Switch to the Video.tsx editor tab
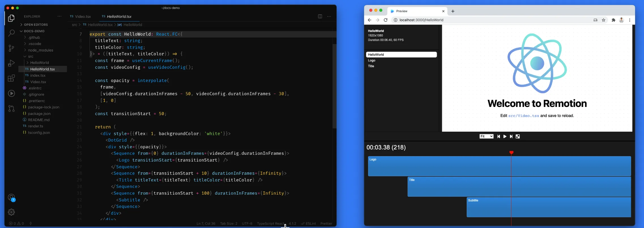The height and width of the screenshot is (228, 644). click(83, 16)
